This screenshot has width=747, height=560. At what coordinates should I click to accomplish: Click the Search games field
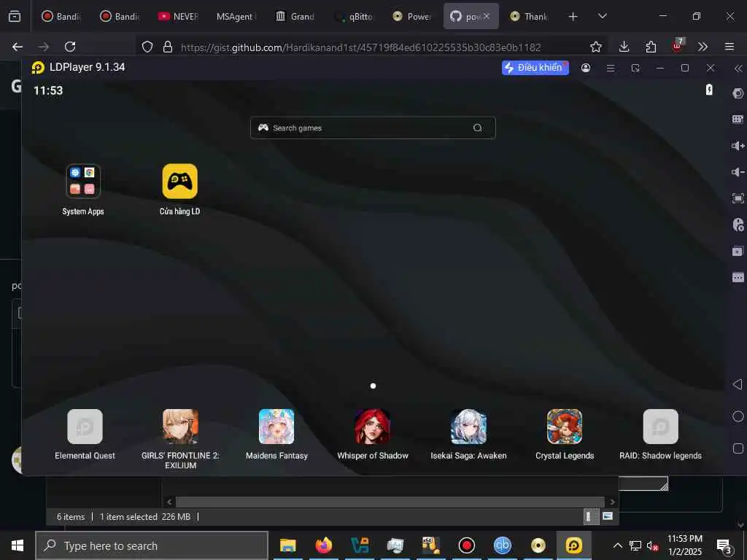pos(373,128)
